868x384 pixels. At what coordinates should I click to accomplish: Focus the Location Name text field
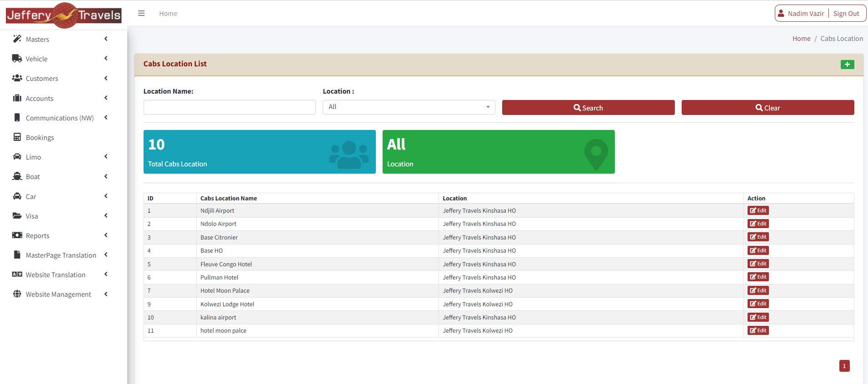(x=229, y=107)
